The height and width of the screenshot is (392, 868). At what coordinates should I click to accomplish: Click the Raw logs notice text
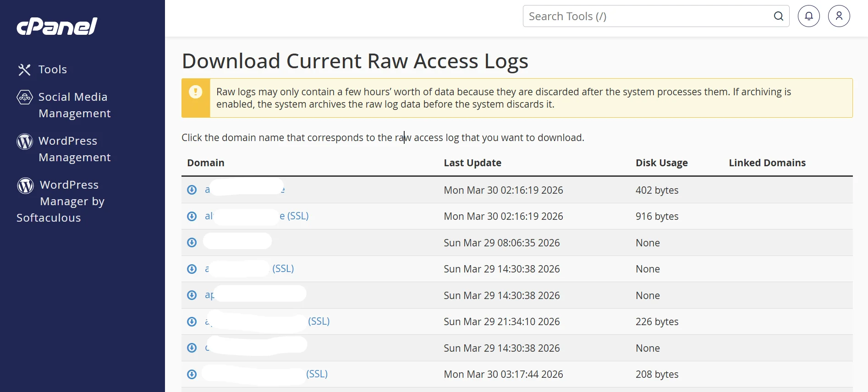point(504,98)
